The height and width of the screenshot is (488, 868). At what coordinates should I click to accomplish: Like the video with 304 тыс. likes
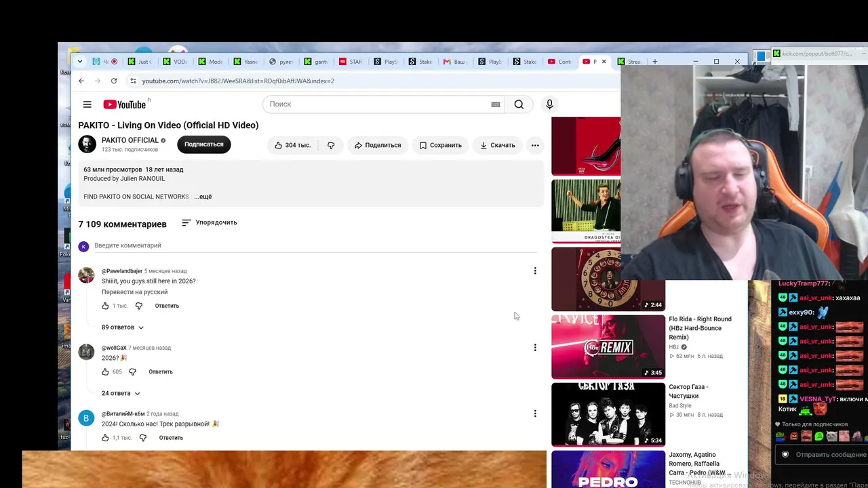tap(292, 145)
